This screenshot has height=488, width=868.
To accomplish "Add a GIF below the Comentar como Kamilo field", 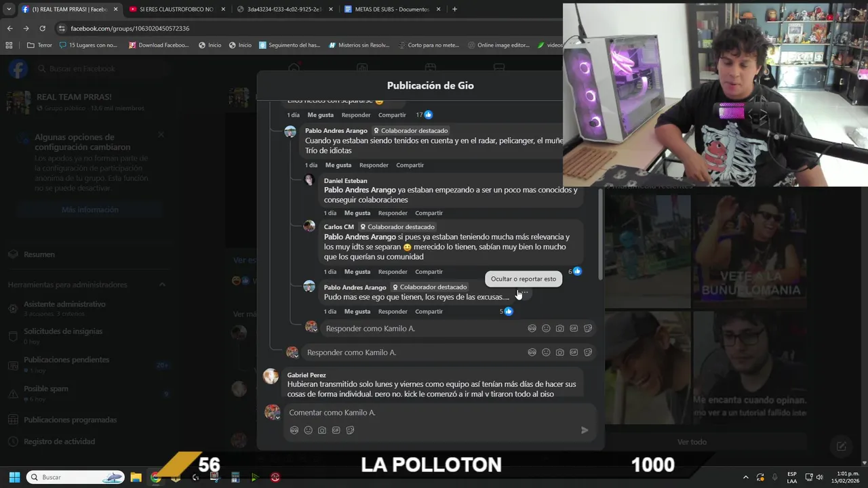I will (x=336, y=430).
